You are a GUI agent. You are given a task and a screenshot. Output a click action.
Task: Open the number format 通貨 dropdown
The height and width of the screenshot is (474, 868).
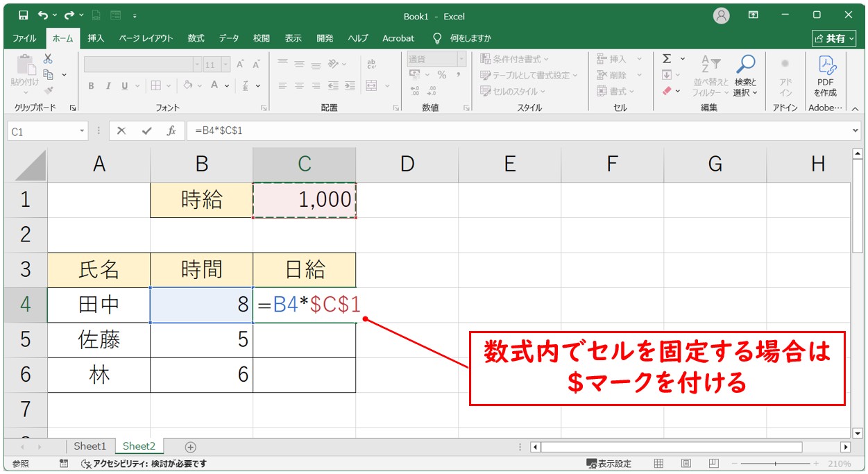461,59
